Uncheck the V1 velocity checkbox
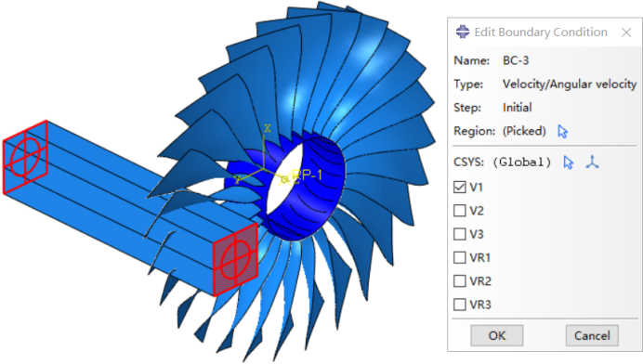This screenshot has width=643, height=364. point(460,188)
